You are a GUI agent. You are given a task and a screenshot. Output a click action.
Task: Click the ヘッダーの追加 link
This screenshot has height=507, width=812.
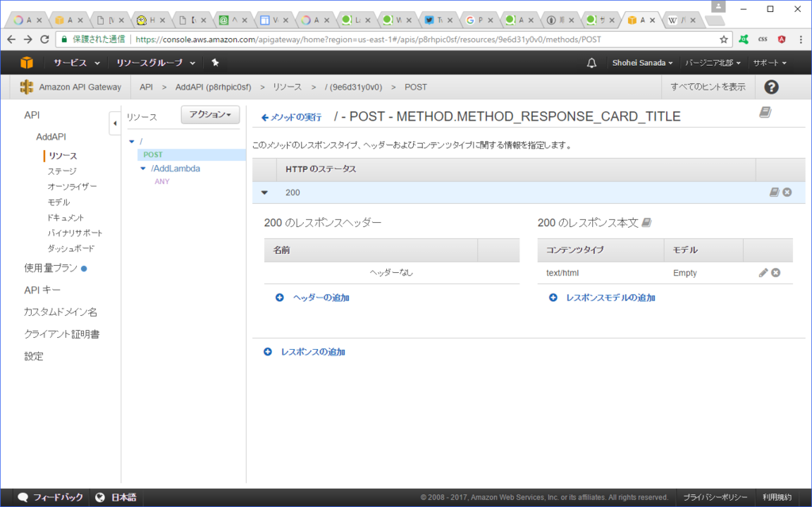pyautogui.click(x=321, y=298)
